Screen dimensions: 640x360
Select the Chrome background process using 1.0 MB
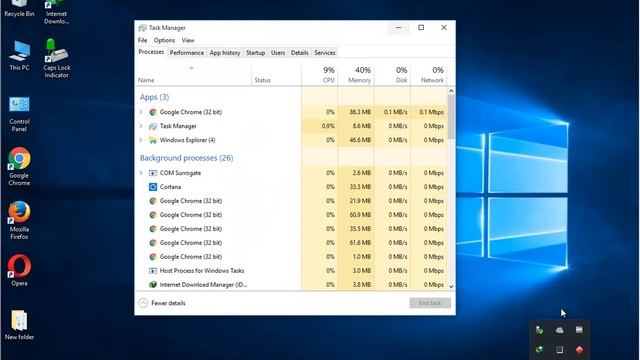click(x=291, y=257)
